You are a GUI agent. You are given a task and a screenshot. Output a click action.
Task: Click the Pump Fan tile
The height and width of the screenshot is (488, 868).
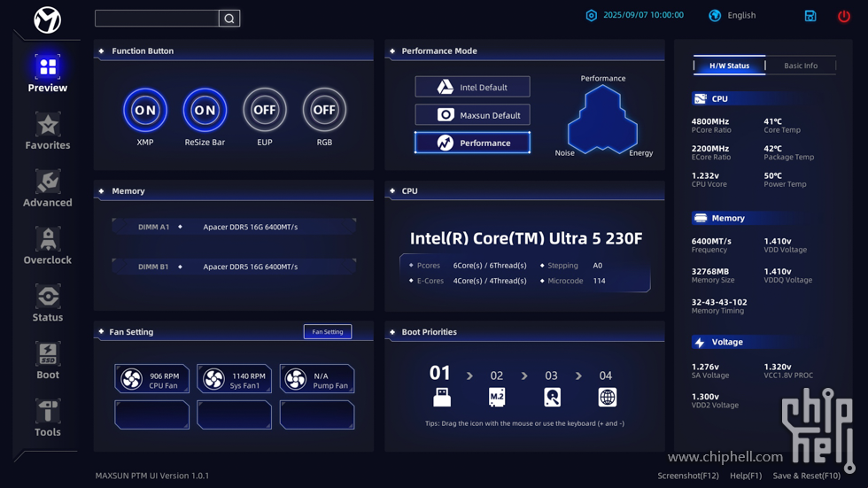[317, 379]
